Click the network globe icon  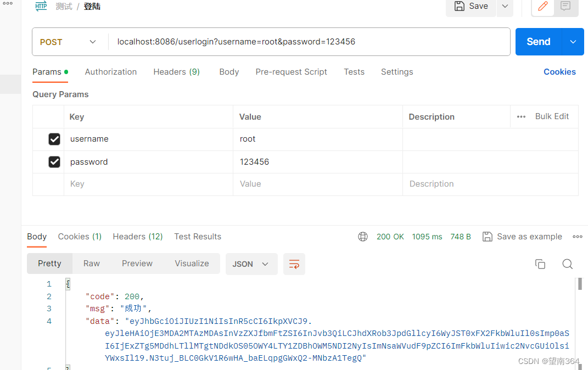click(362, 237)
